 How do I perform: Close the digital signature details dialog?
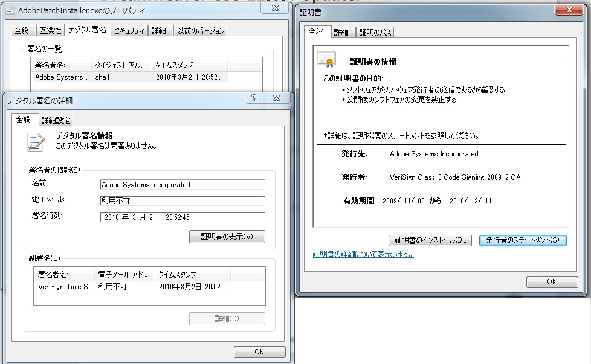pyautogui.click(x=276, y=98)
